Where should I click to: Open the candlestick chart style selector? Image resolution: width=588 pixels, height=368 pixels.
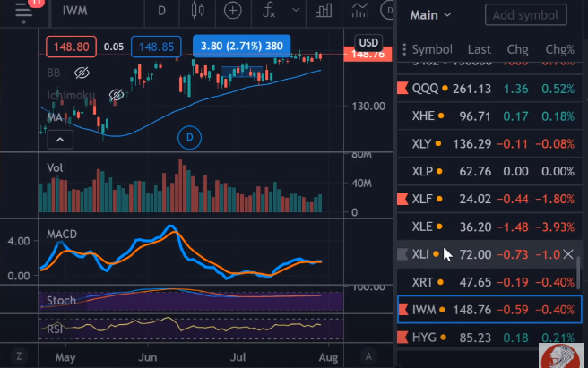pyautogui.click(x=197, y=11)
